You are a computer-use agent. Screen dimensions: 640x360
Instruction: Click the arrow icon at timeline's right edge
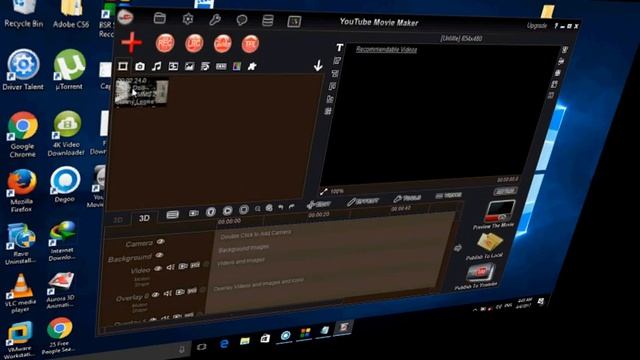pyautogui.click(x=458, y=248)
